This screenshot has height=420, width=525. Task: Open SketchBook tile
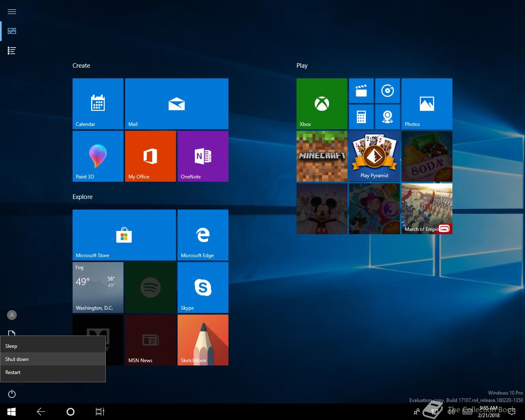(203, 340)
